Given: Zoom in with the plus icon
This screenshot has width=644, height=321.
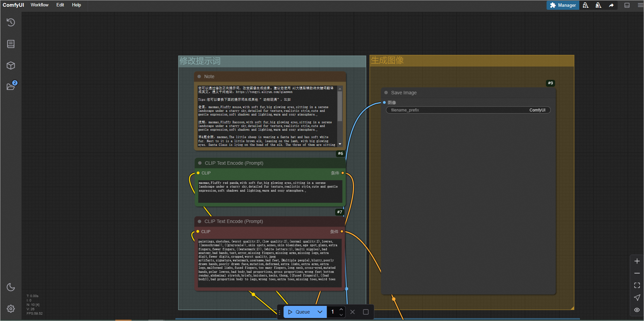Looking at the screenshot, I should [x=637, y=261].
